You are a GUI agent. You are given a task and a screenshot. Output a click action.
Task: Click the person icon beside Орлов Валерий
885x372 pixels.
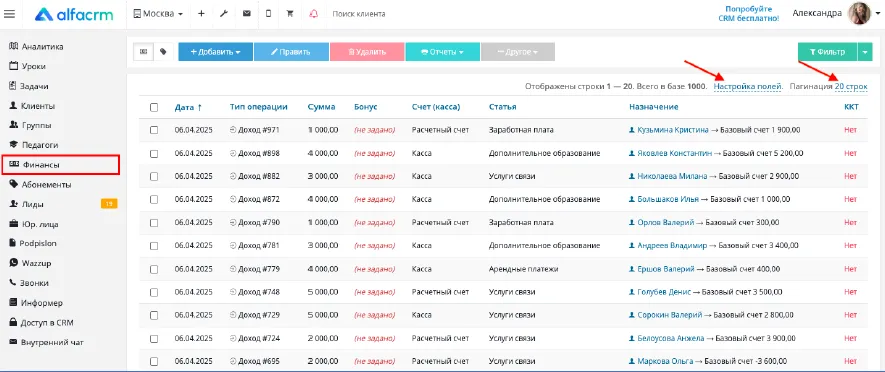click(x=632, y=222)
